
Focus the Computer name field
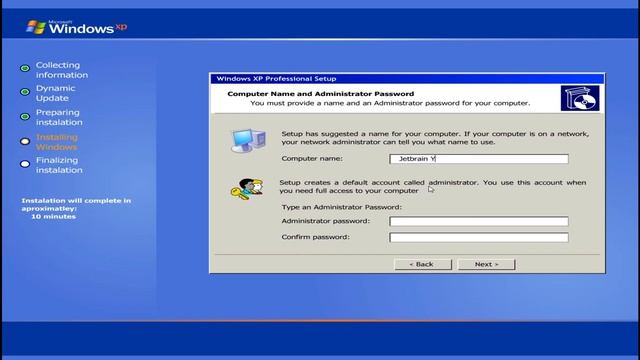(x=479, y=159)
